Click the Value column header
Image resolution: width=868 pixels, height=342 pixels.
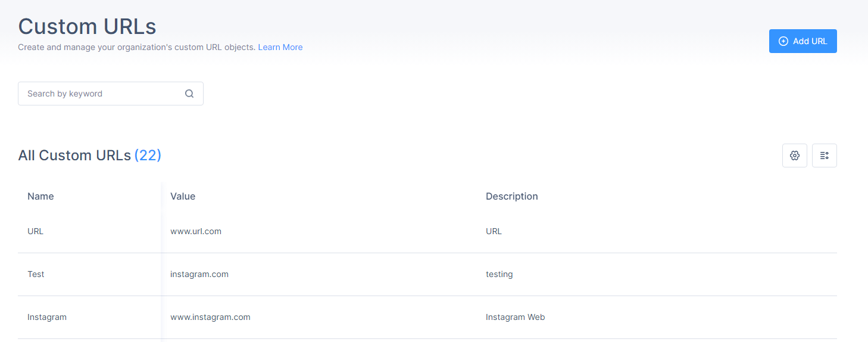[183, 196]
